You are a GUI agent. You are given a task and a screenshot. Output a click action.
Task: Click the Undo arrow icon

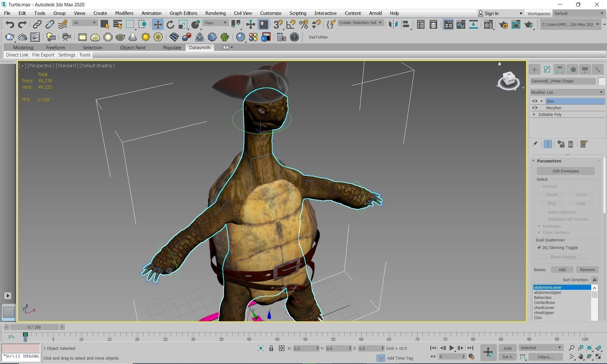[x=10, y=24]
